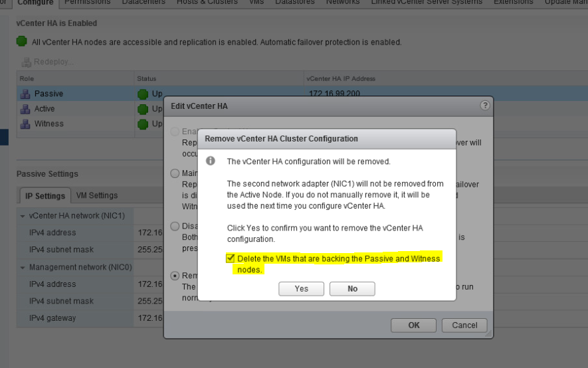Click the green vCenter HA health icon
This screenshot has width=588, height=368.
[x=22, y=41]
